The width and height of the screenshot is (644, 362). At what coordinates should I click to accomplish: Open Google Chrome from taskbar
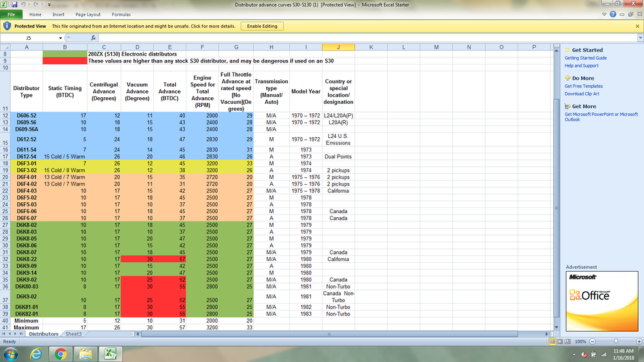[61, 354]
